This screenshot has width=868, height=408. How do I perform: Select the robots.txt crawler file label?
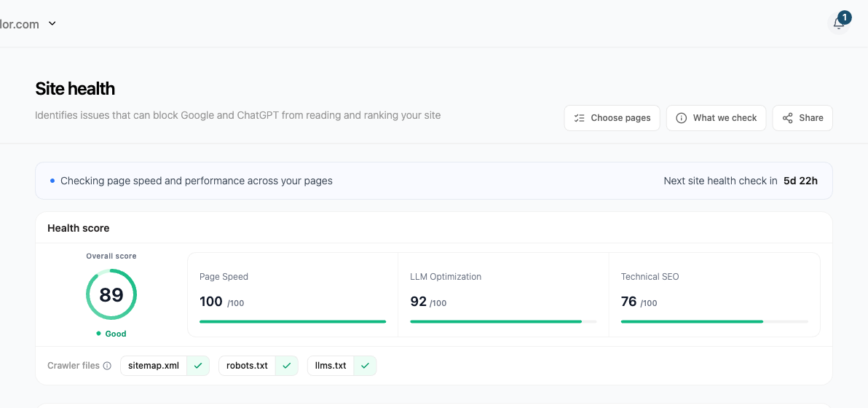tap(247, 366)
